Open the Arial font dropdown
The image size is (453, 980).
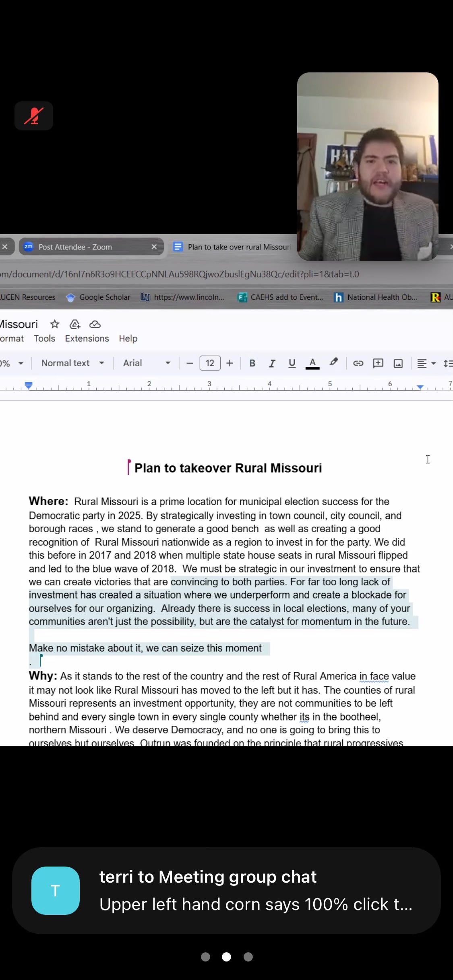tap(147, 363)
